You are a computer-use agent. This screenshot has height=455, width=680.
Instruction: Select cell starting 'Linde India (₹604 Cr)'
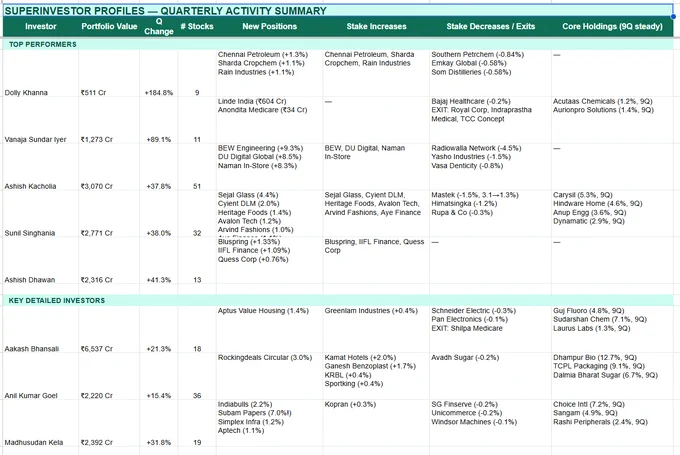pyautogui.click(x=269, y=120)
